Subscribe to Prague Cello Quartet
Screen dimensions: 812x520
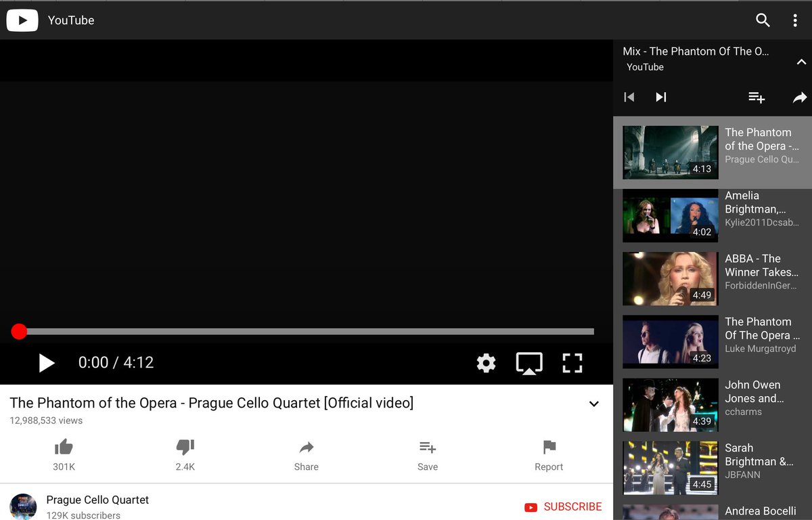tap(563, 506)
